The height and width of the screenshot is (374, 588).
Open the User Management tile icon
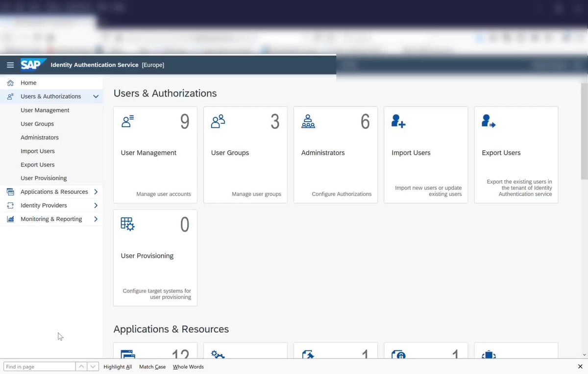(127, 121)
